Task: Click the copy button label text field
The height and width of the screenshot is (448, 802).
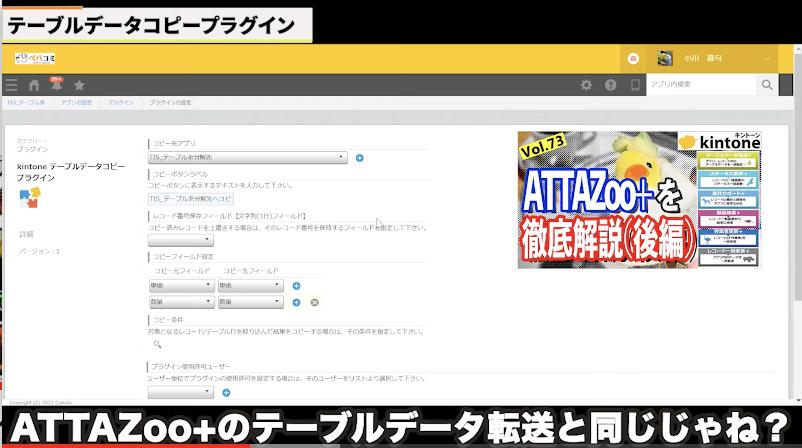Action: (x=191, y=199)
